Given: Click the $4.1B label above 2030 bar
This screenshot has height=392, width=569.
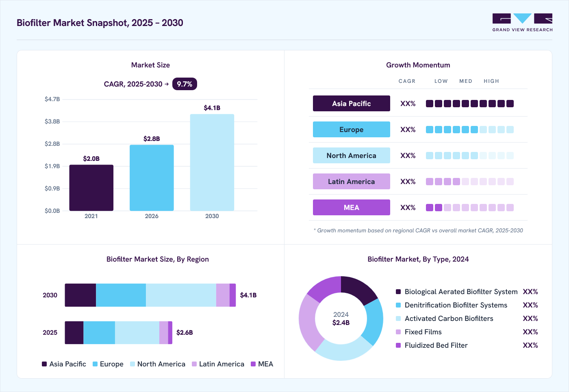Looking at the screenshot, I should 212,108.
